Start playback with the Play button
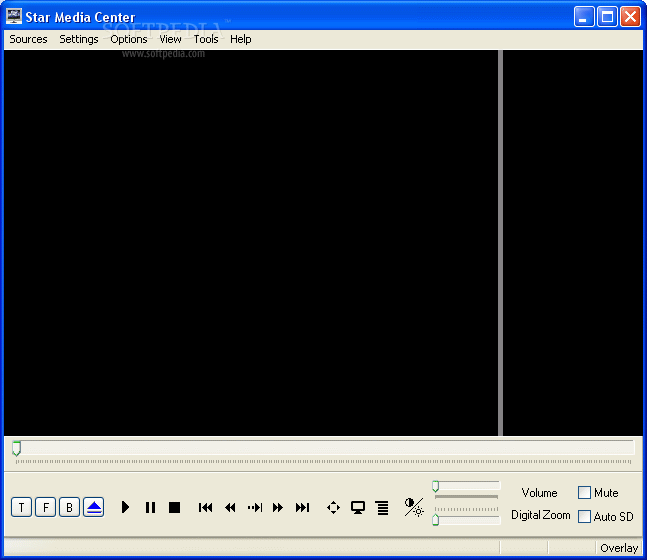The height and width of the screenshot is (560, 647). point(125,507)
